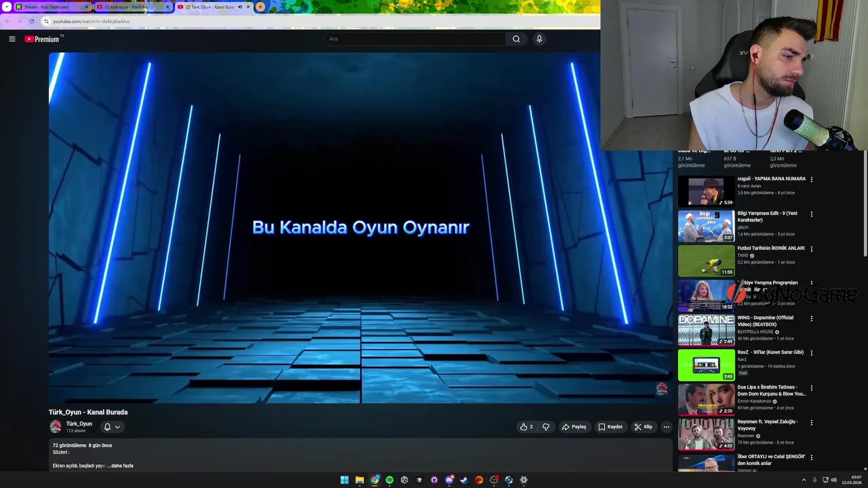Screen dimensions: 868x488
Task: Share the video via Paylaş button
Action: (574, 427)
